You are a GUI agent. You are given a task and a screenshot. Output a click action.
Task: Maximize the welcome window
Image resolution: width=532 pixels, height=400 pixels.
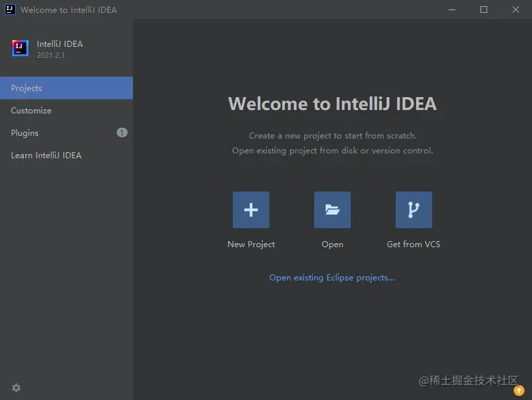[x=484, y=10]
